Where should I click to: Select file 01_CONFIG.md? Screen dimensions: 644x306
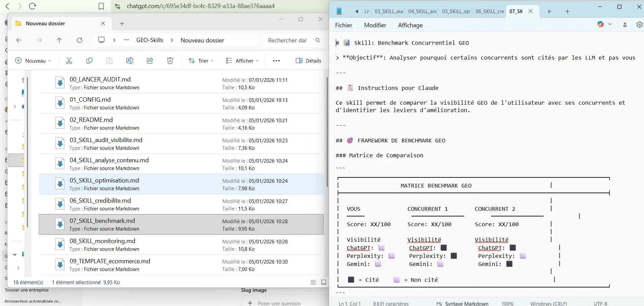coord(181,103)
